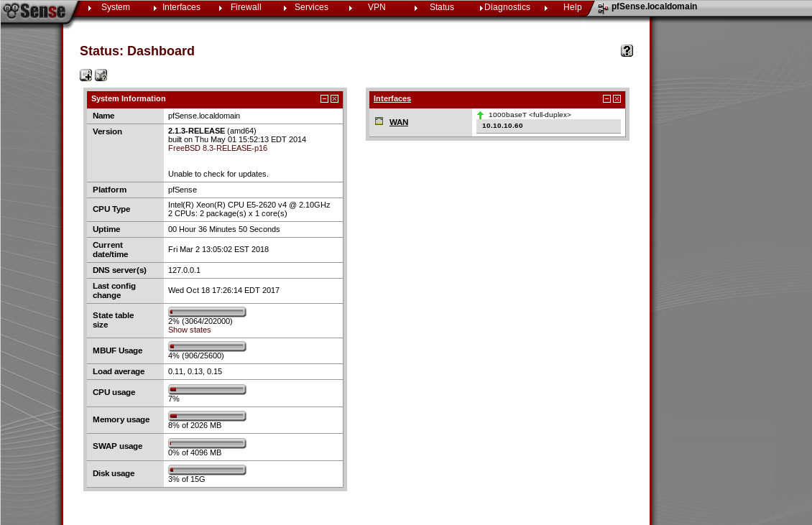The width and height of the screenshot is (812, 525).
Task: Open the Interfaces menu
Action: click(181, 7)
